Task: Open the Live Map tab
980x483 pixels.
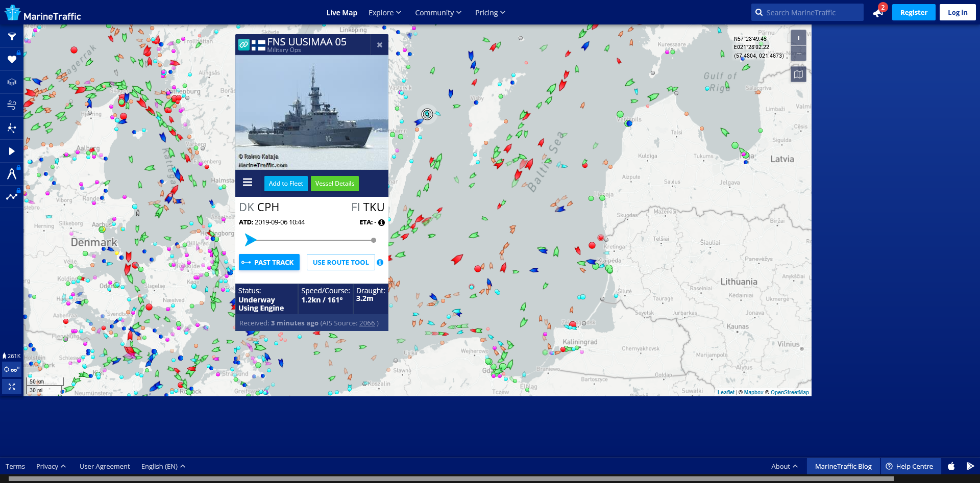Action: coord(341,13)
